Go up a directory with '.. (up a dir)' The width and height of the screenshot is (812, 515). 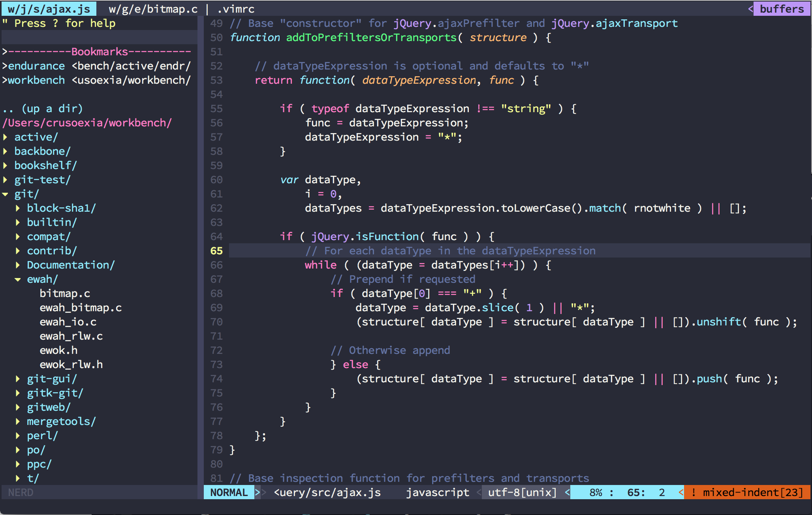pos(43,109)
